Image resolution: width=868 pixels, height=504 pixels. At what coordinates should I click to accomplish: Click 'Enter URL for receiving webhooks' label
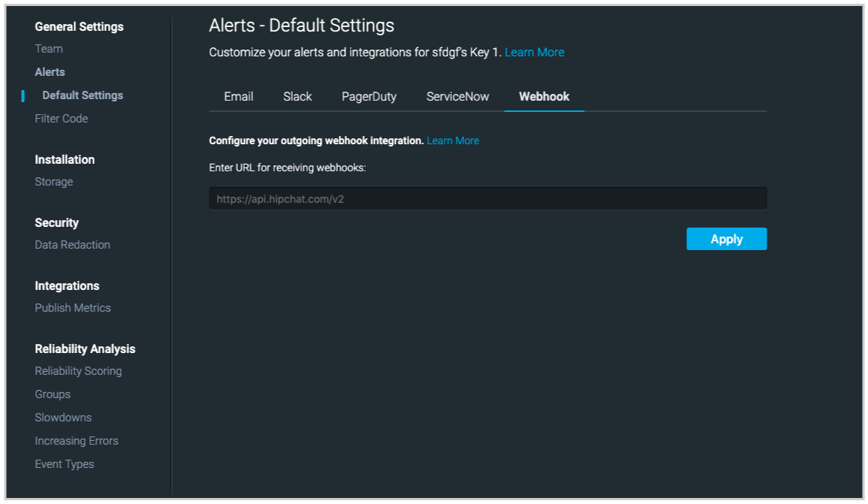pyautogui.click(x=288, y=167)
